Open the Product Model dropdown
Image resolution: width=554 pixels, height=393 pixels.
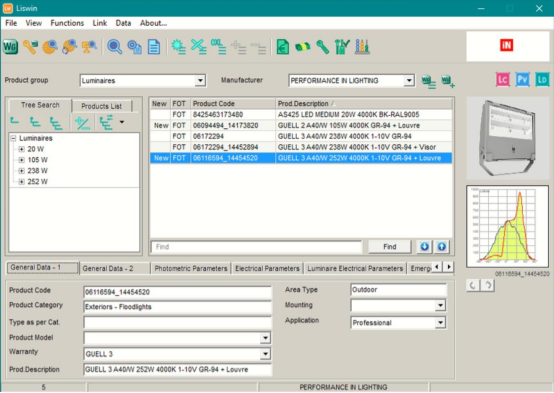pyautogui.click(x=265, y=338)
